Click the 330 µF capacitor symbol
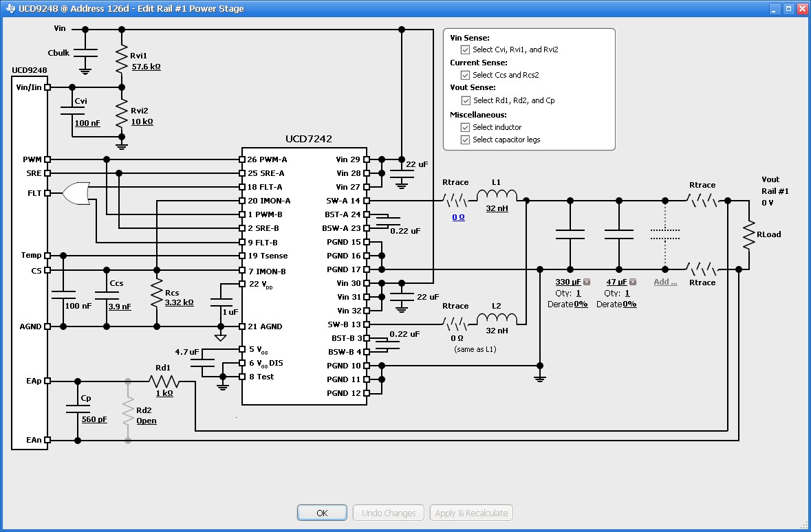The width and height of the screenshot is (811, 532). 570,234
